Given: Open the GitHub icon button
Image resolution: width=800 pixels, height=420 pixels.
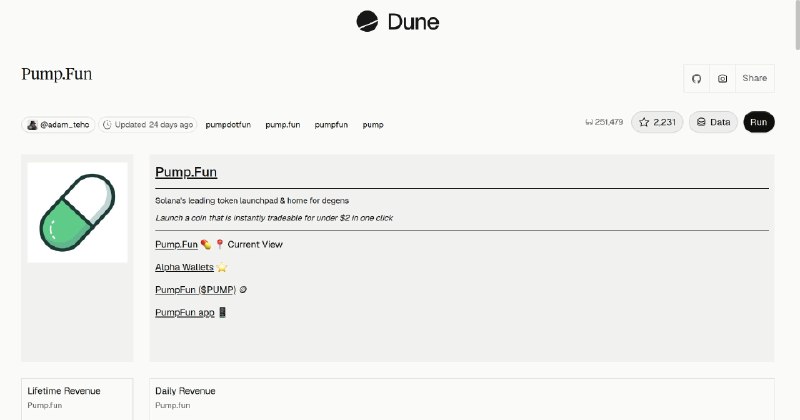Looking at the screenshot, I should pyautogui.click(x=696, y=79).
